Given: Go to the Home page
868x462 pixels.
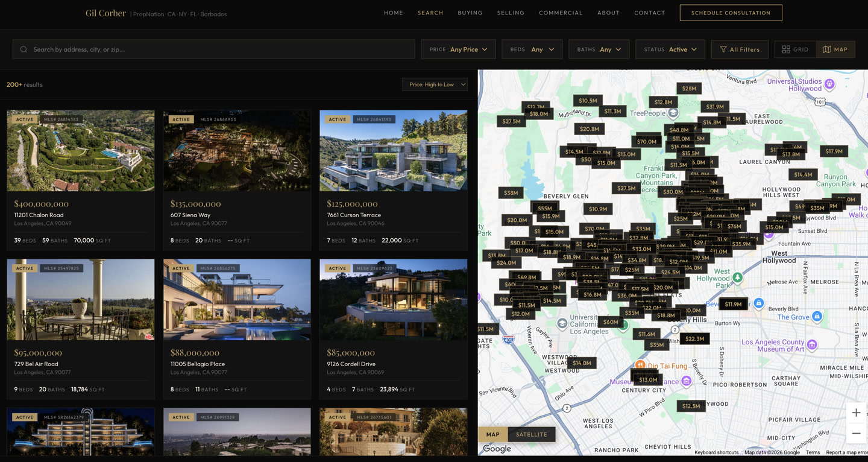Looking at the screenshot, I should [x=394, y=13].
